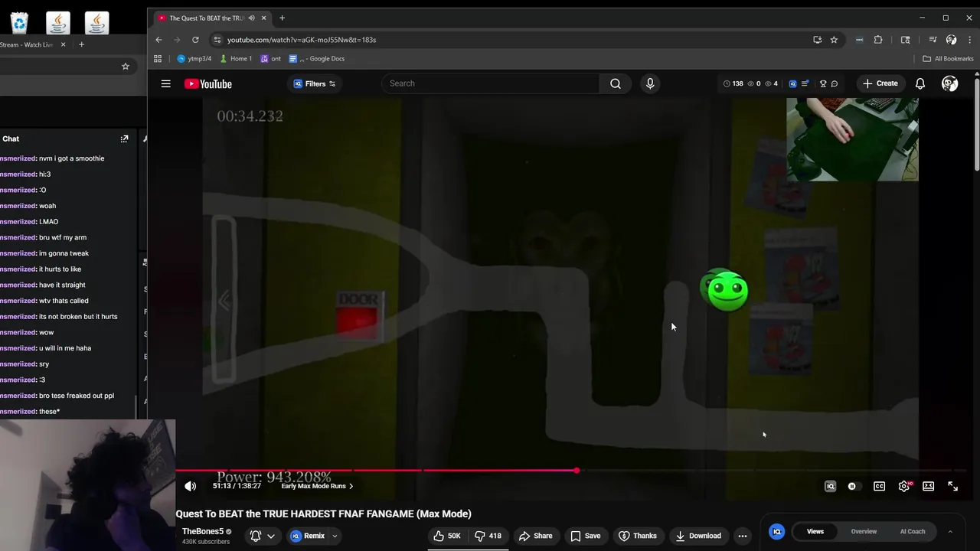Open Chrome profile avatar
Screen dimensions: 980x551
point(951,40)
